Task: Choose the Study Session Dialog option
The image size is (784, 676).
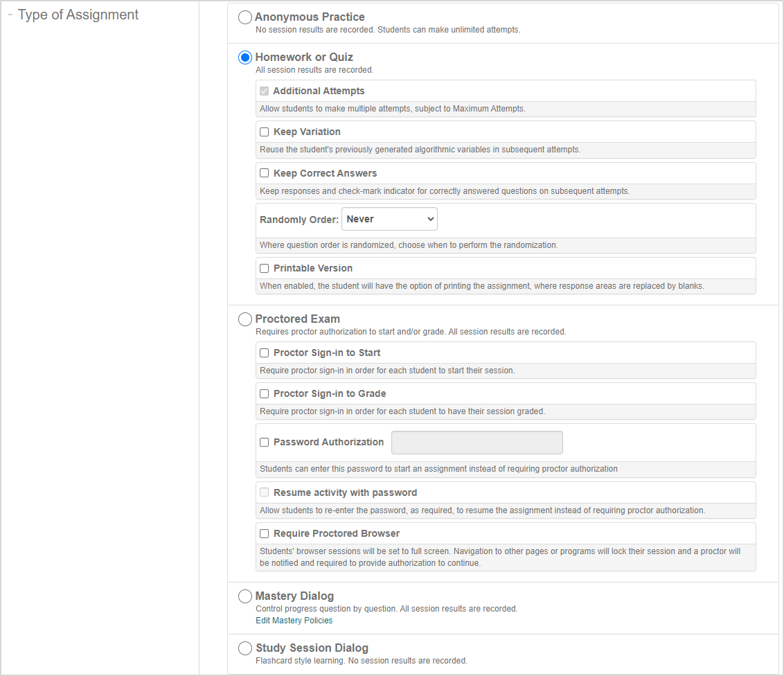Action: pos(245,648)
